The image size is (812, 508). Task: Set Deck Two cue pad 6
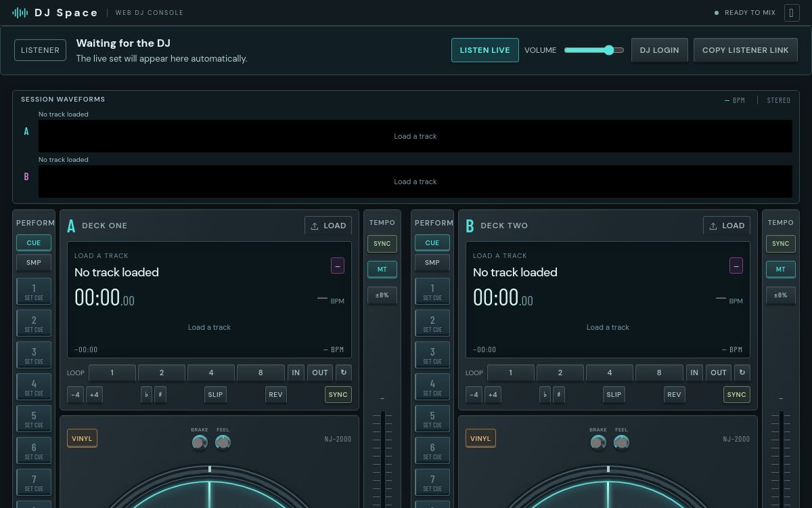point(432,451)
